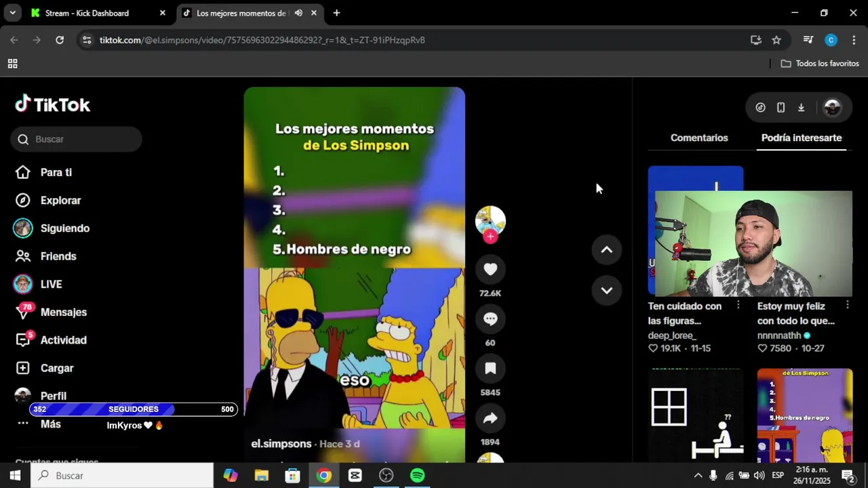868x488 pixels.
Task: Click the phone app icon in top pill
Action: (781, 107)
